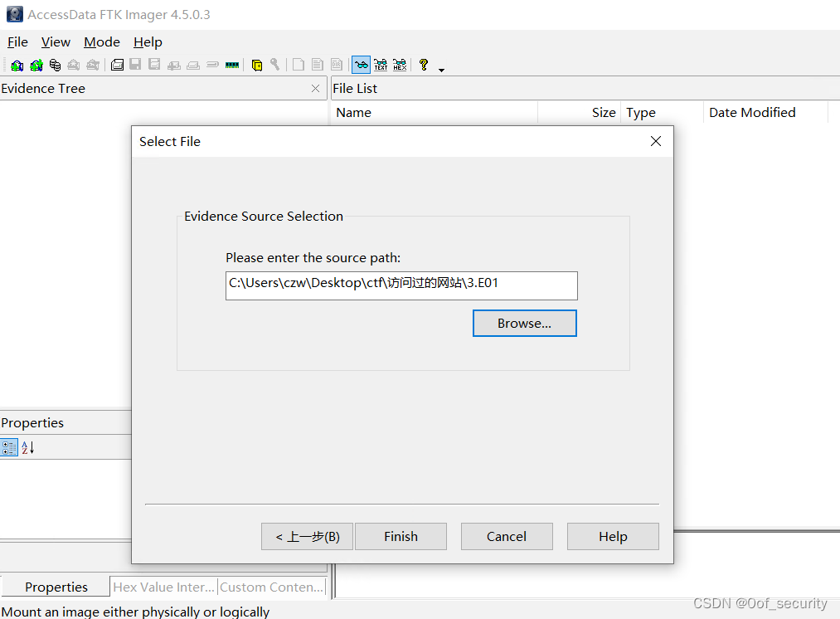Open the toolbar options dropdown arrow
The width and height of the screenshot is (840, 619).
click(441, 71)
